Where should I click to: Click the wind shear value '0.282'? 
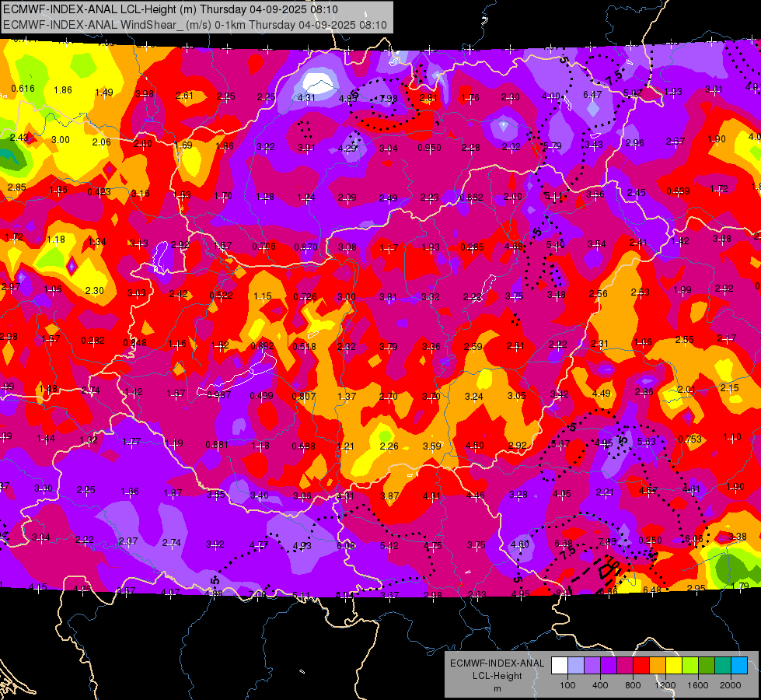pyautogui.click(x=93, y=340)
